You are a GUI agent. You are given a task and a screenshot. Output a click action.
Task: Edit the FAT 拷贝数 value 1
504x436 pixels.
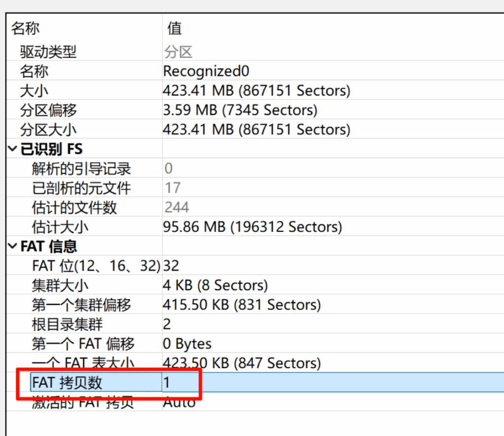click(167, 383)
